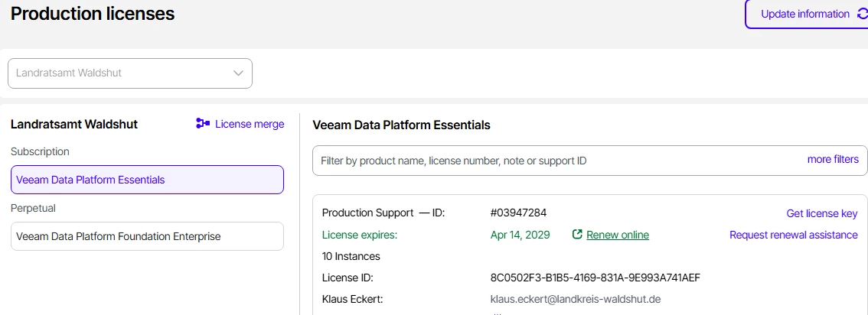Click the Perpetual section label

[33, 208]
